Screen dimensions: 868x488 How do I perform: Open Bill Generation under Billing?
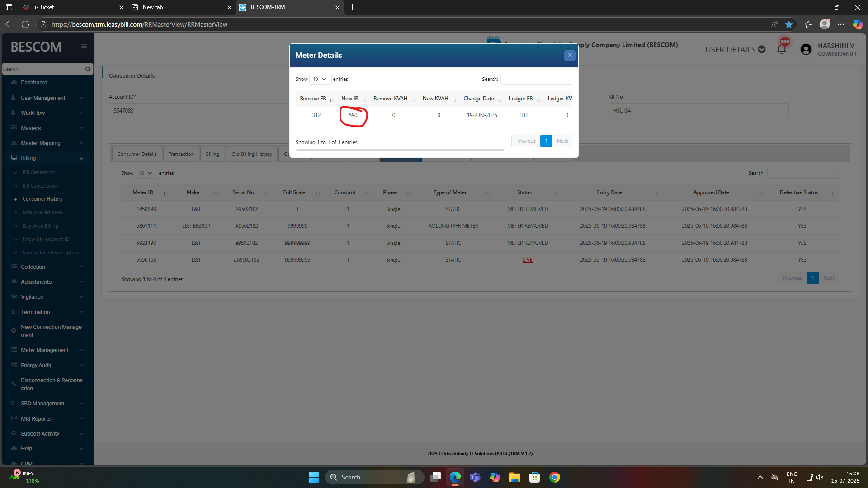(39, 172)
